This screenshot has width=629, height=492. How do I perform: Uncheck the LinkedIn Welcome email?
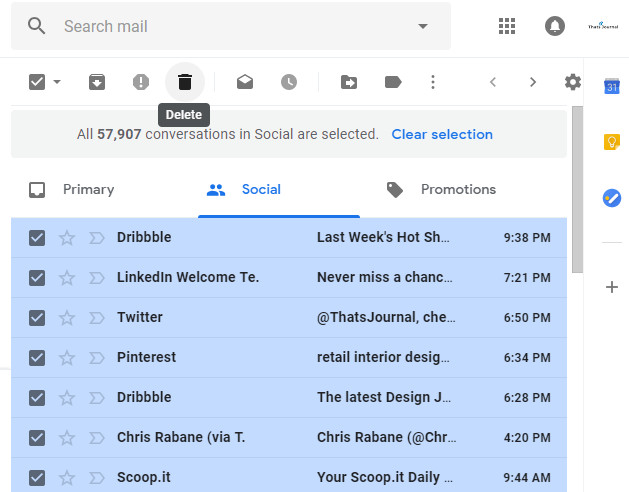[x=37, y=278]
